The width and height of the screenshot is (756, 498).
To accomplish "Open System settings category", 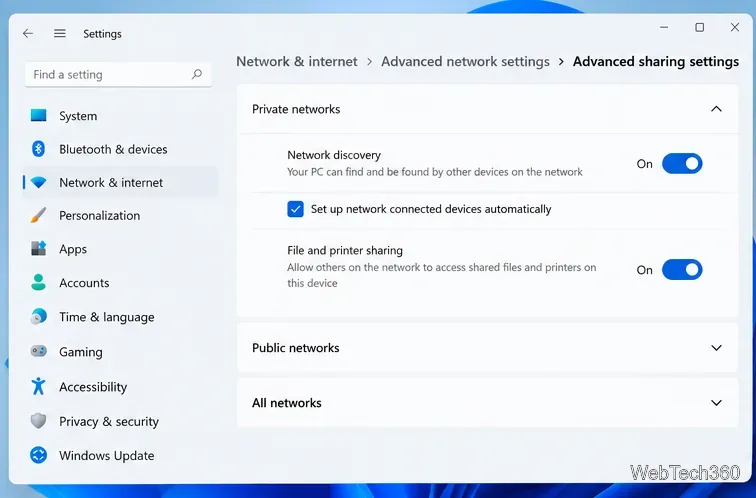I will tap(121, 116).
